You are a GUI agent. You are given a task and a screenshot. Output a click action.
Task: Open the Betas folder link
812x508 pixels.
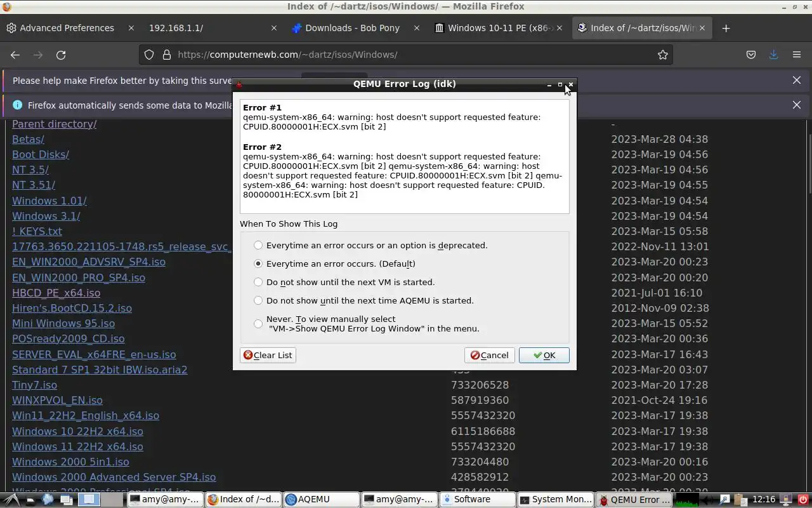click(x=28, y=139)
